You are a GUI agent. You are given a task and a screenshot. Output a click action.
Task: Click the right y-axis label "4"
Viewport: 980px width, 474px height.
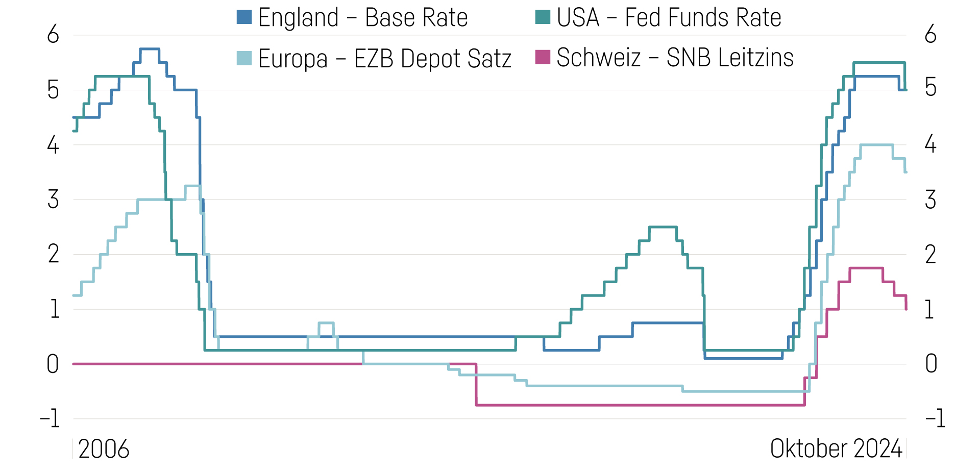point(931,144)
